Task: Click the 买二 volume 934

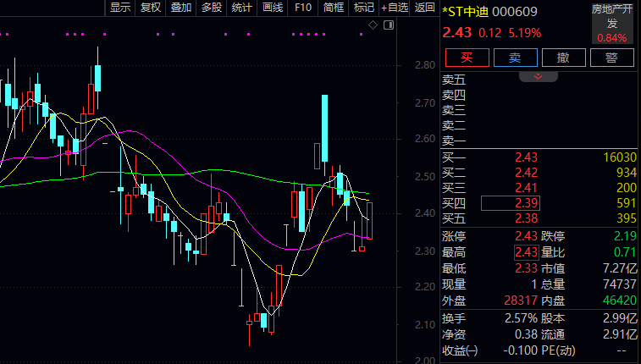Action: 627,173
